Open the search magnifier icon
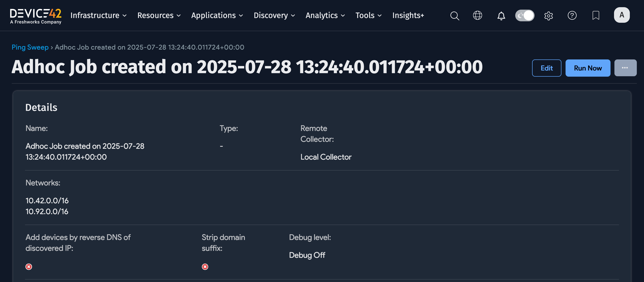644x282 pixels. tap(454, 16)
